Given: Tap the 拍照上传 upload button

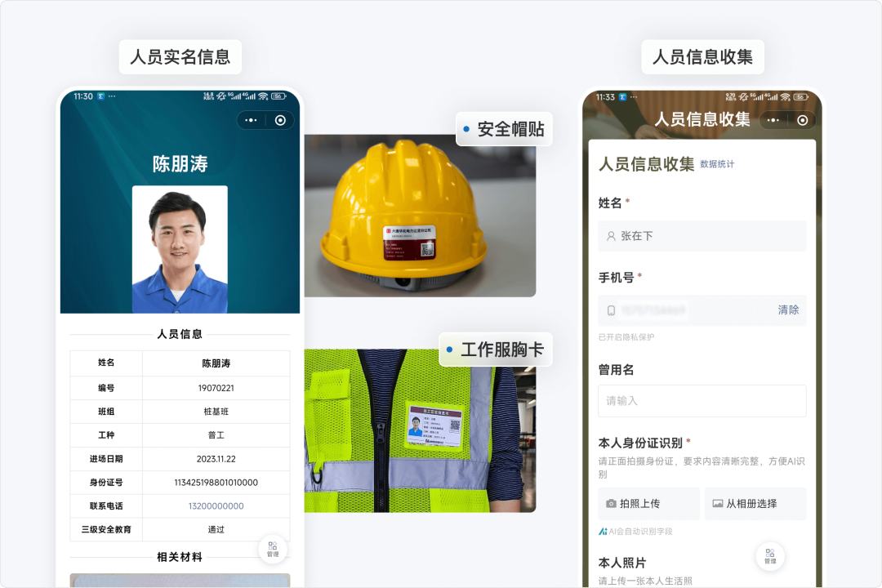Looking at the screenshot, I should pyautogui.click(x=649, y=504).
